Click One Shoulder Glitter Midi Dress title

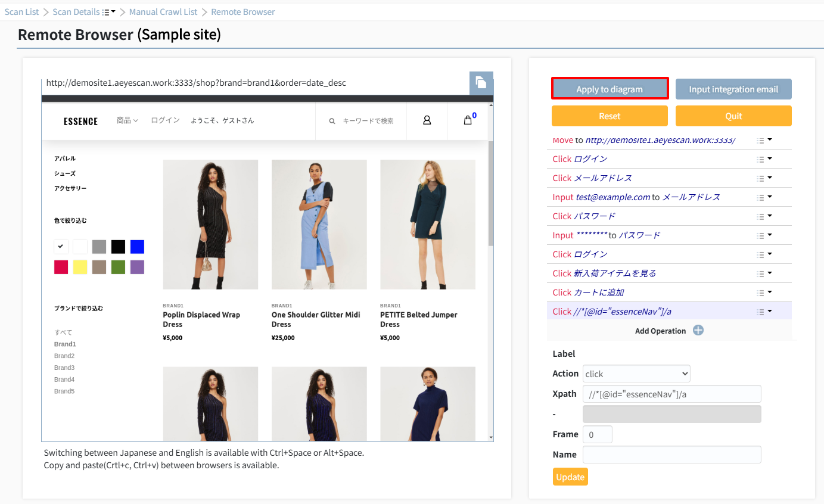(316, 319)
